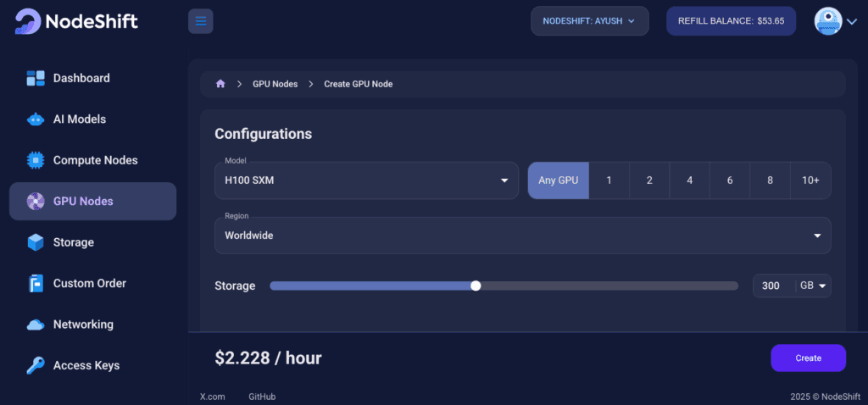
Task: Click the Compute Nodes chip icon
Action: [x=36, y=160]
